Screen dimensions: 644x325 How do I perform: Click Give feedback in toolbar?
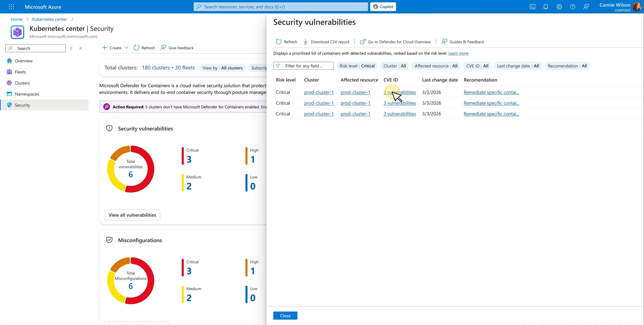click(177, 48)
